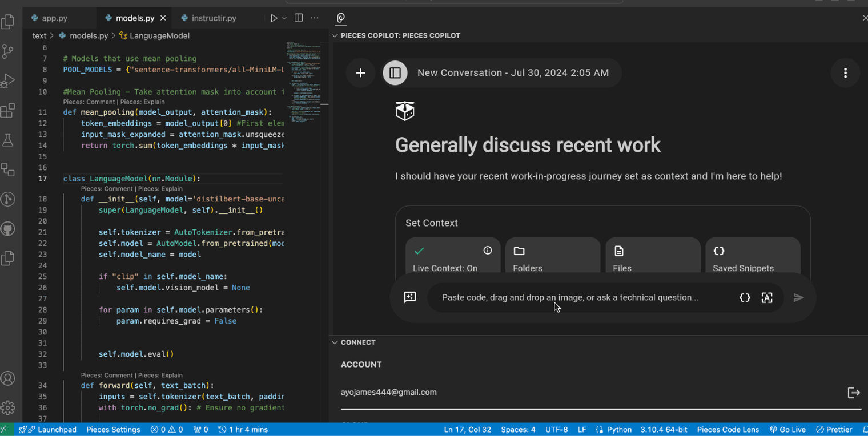This screenshot has height=436, width=868.
Task: Collapse the Connect section
Action: click(x=335, y=342)
